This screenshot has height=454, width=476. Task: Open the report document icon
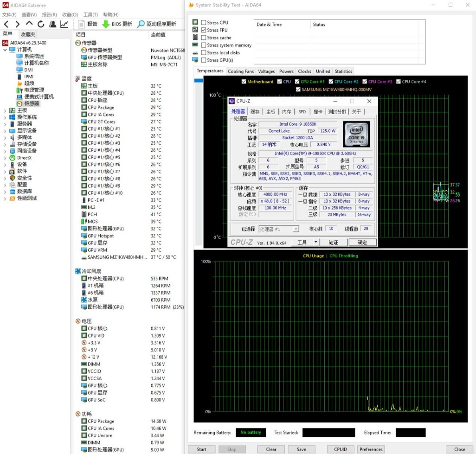point(81,24)
